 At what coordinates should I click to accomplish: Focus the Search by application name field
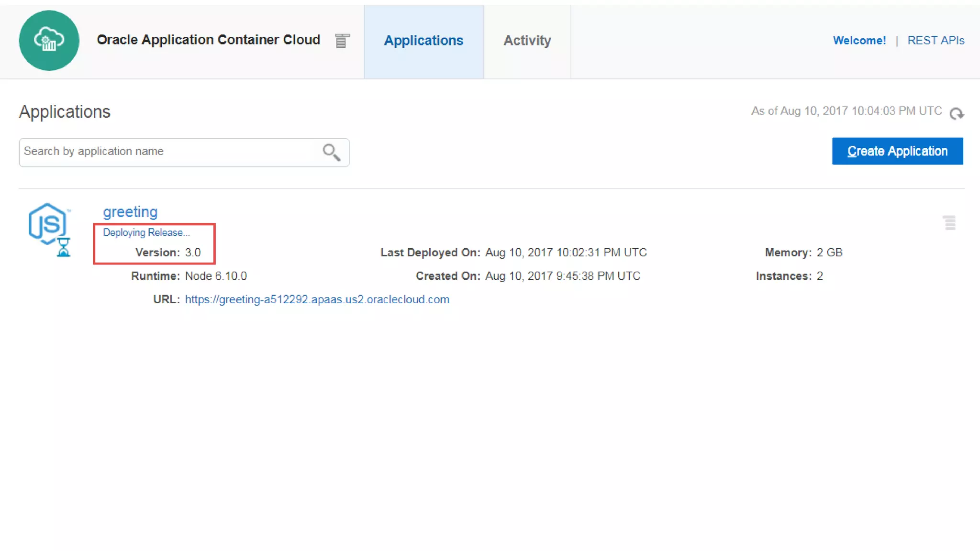[x=167, y=152]
